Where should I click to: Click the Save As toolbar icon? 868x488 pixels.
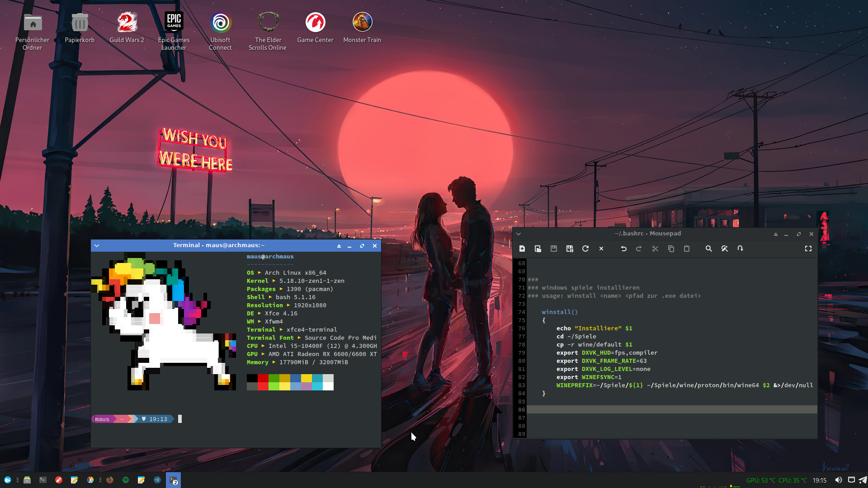click(570, 249)
